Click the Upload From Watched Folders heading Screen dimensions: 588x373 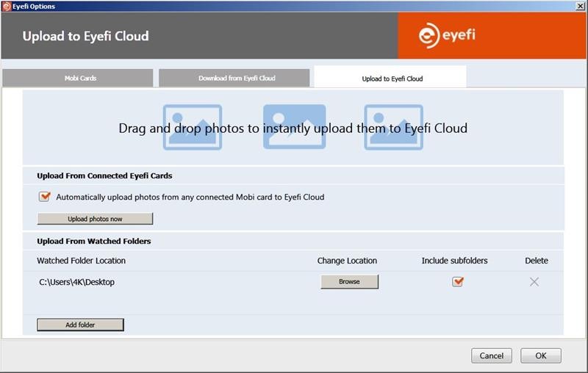(x=94, y=241)
